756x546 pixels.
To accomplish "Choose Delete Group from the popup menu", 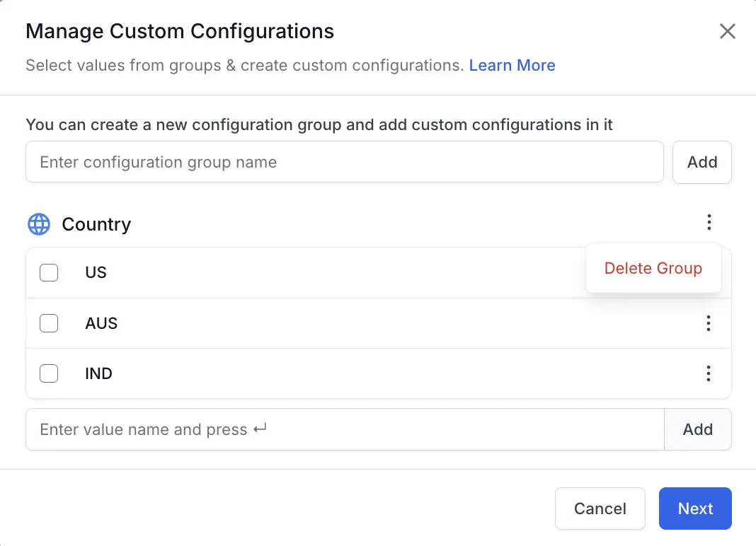I will (x=653, y=268).
